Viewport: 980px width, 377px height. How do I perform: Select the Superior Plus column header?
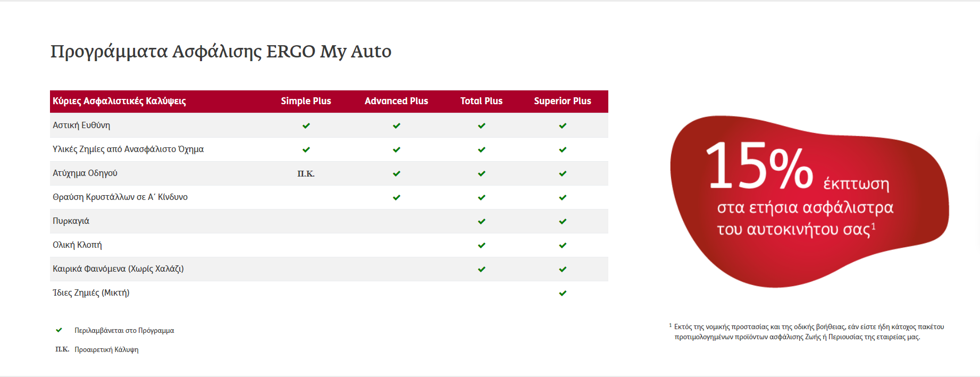(x=563, y=101)
